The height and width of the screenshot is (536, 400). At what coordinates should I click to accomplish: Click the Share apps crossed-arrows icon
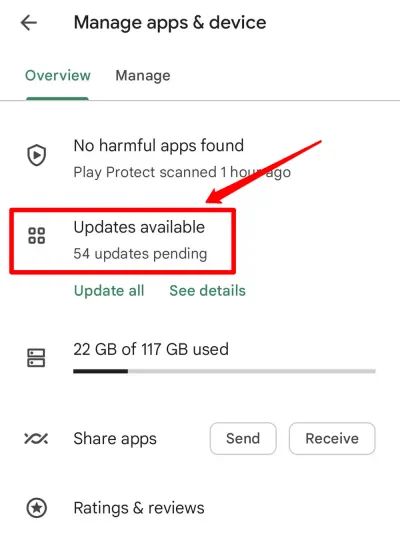tap(36, 438)
